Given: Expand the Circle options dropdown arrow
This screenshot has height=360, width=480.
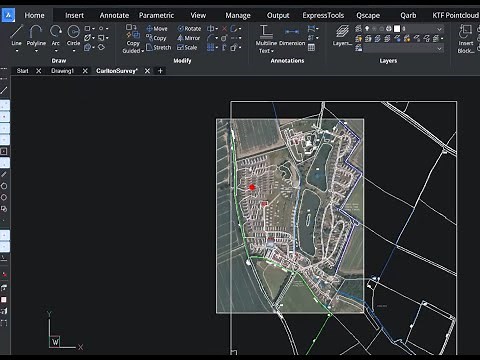Looking at the screenshot, I should pos(73,51).
